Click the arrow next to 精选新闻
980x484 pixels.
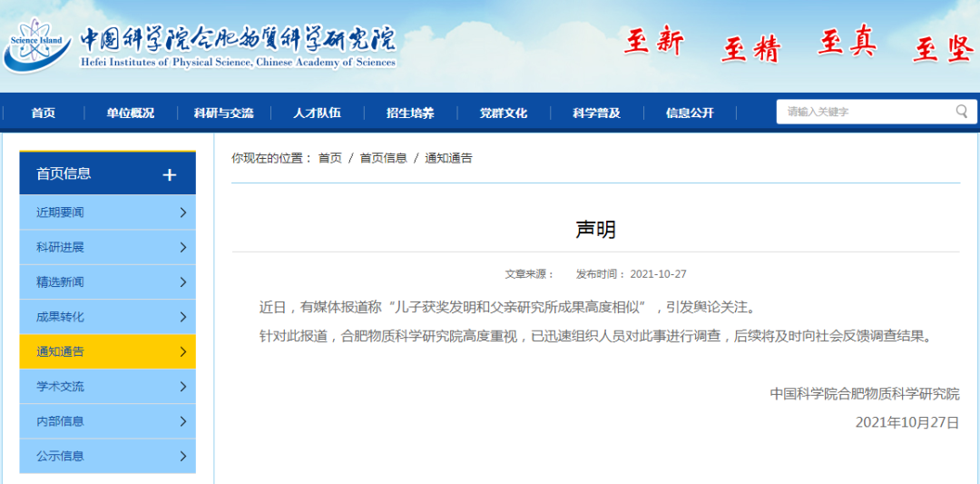point(182,282)
